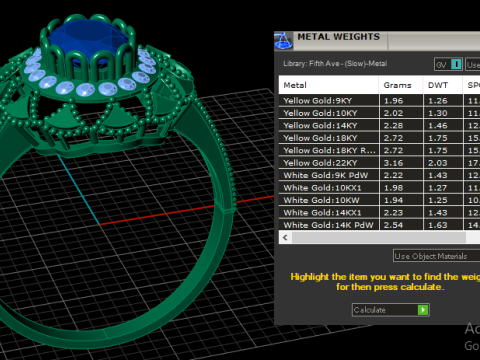
Task: Click the Calculate button
Action: point(390,310)
